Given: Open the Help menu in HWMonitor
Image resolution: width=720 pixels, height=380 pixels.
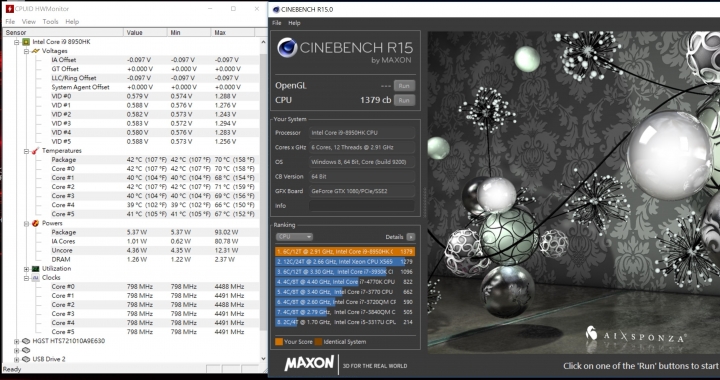Looking at the screenshot, I should pos(72,22).
